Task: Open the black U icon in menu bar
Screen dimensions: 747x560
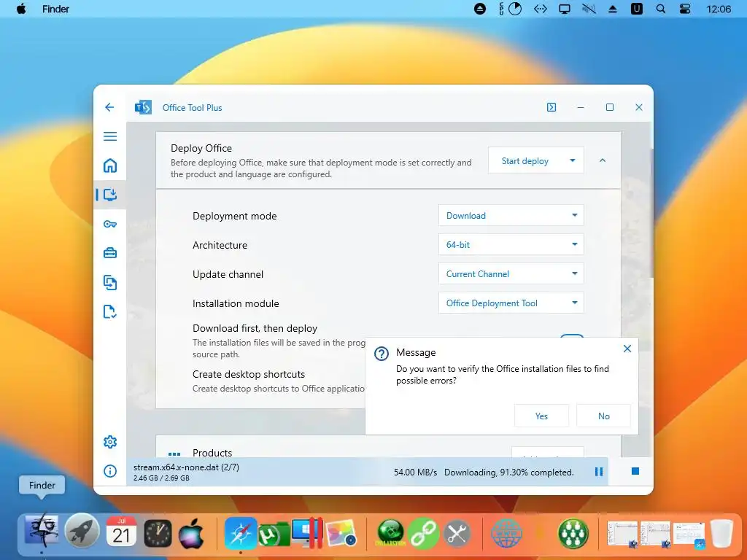Action: coord(636,9)
